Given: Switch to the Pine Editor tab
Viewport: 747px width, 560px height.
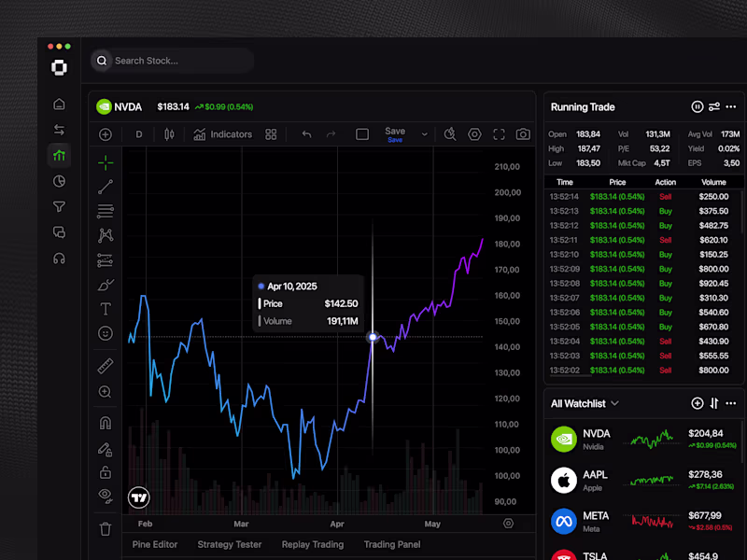Looking at the screenshot, I should pyautogui.click(x=155, y=544).
